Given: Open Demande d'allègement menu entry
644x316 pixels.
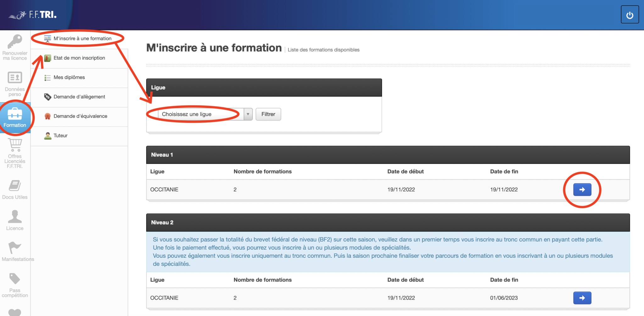Looking at the screenshot, I should [x=79, y=97].
